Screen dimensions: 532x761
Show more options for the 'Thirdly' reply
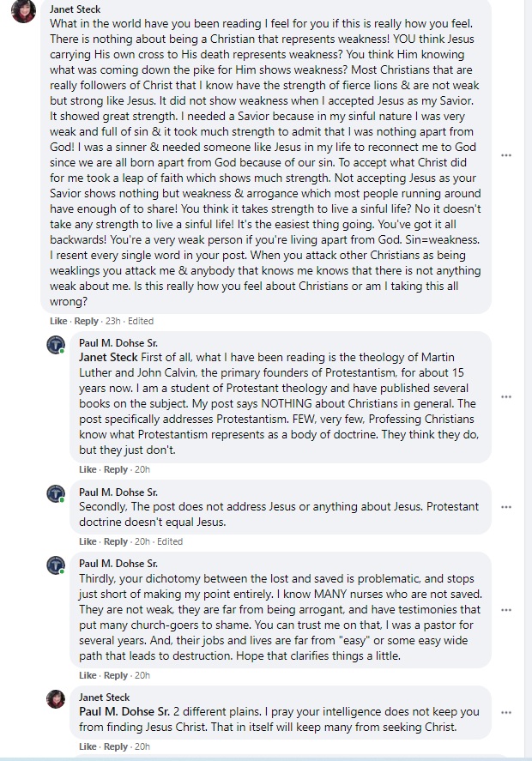pyautogui.click(x=506, y=610)
